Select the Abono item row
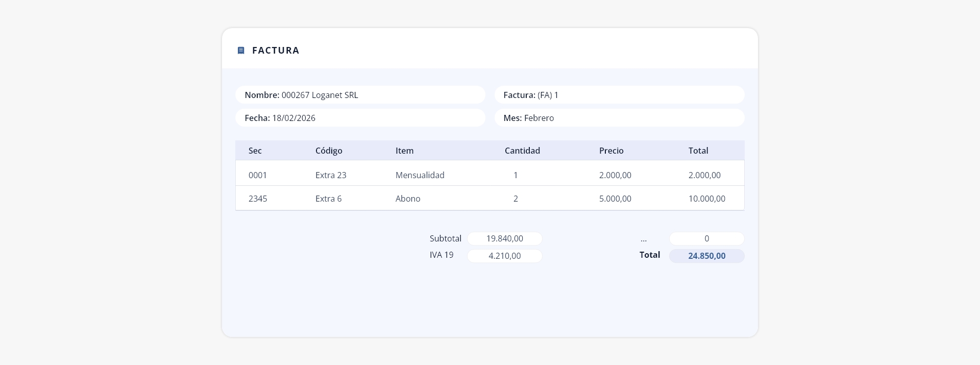The image size is (980, 365). click(x=490, y=198)
